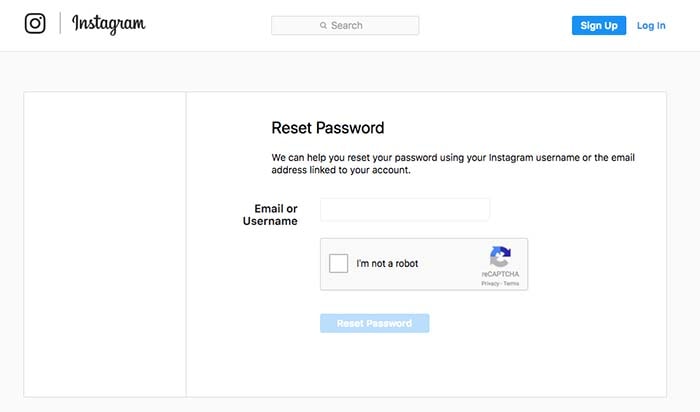Click the magnifier icon in Search
Image resolution: width=700 pixels, height=412 pixels.
tap(323, 25)
